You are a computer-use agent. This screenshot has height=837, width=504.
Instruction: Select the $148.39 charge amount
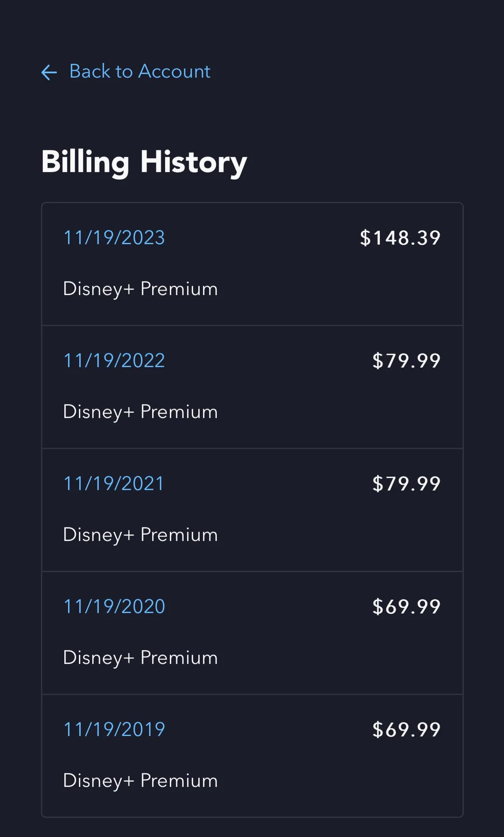(399, 238)
